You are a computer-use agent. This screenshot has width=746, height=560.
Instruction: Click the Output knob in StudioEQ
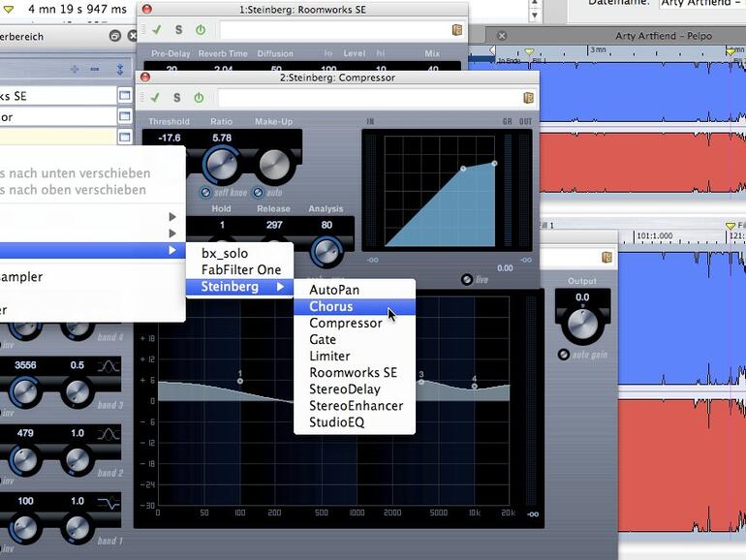tap(582, 324)
